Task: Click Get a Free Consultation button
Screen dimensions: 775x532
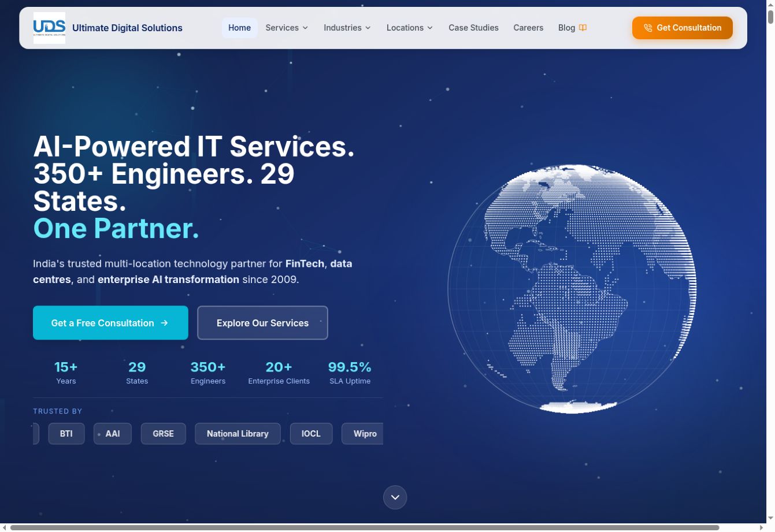Action: pyautogui.click(x=110, y=323)
